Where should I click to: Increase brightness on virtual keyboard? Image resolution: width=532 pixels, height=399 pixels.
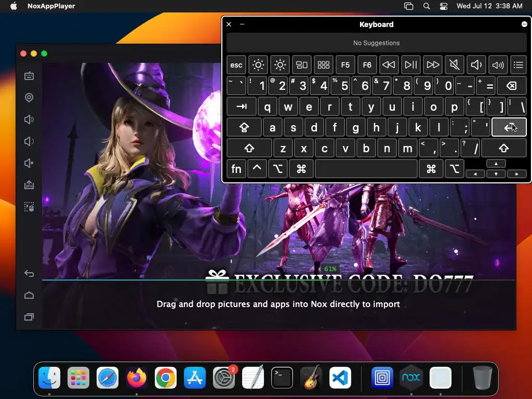280,65
